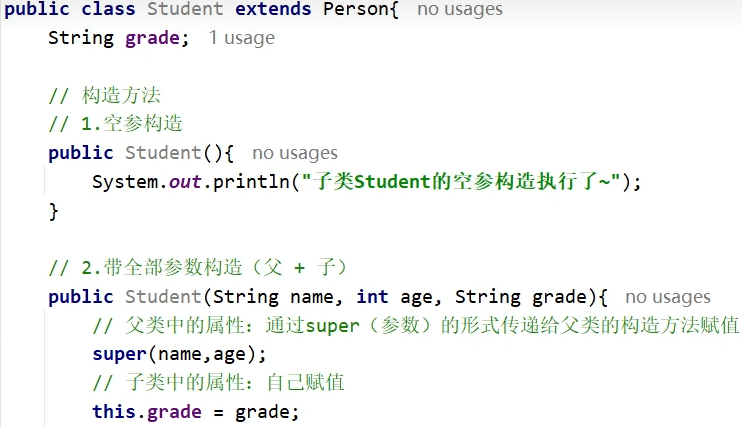Click the comment '// 1.空参构造'
The width and height of the screenshot is (742, 428).
tap(115, 124)
